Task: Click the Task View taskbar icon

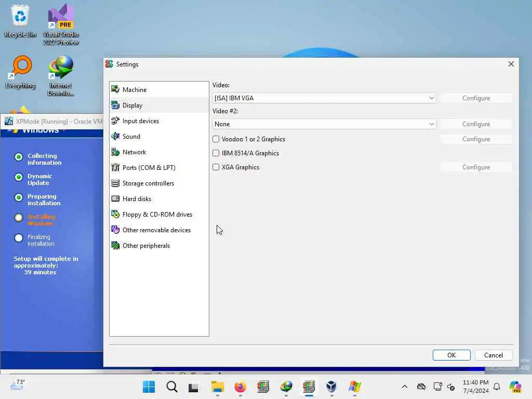Action: [193, 387]
